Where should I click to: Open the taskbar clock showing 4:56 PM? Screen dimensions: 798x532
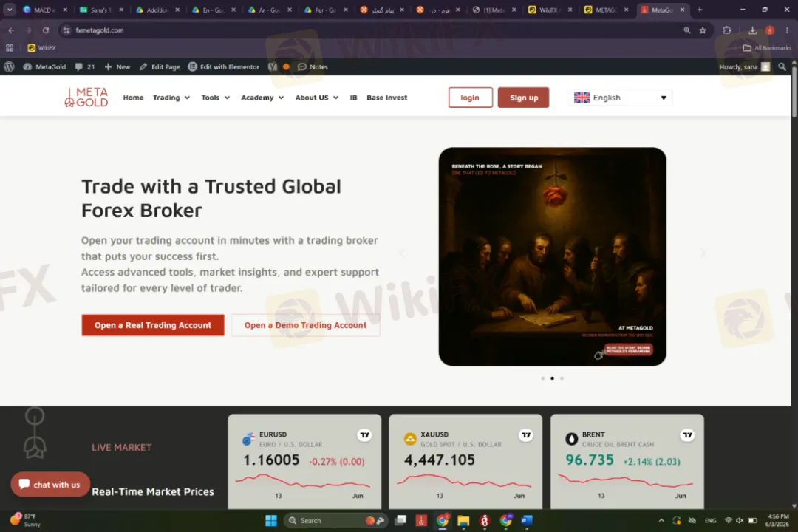click(777, 520)
